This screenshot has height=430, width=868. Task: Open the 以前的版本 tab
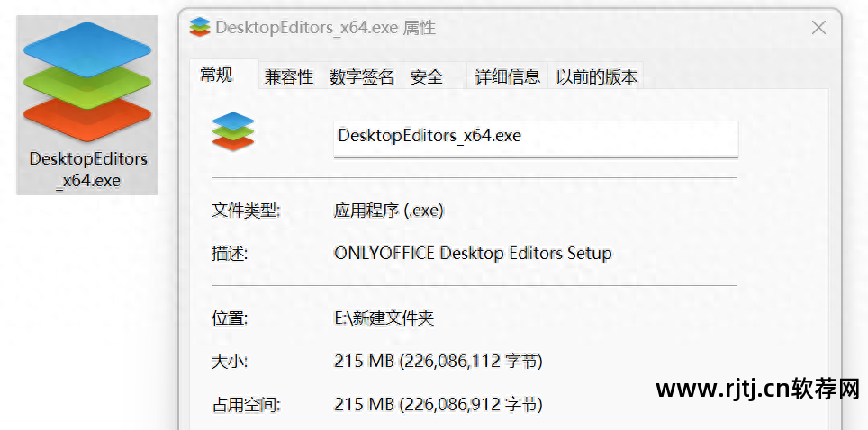click(596, 77)
